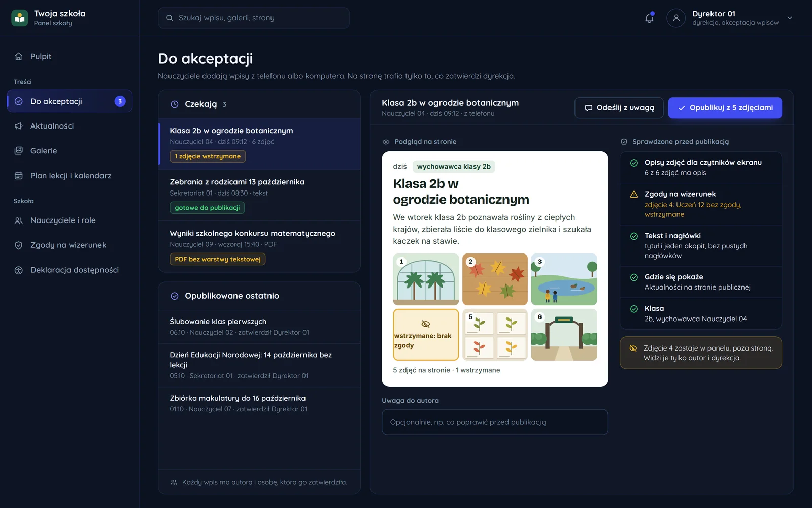The image size is (812, 508).
Task: Open notifications bell
Action: coord(649,18)
